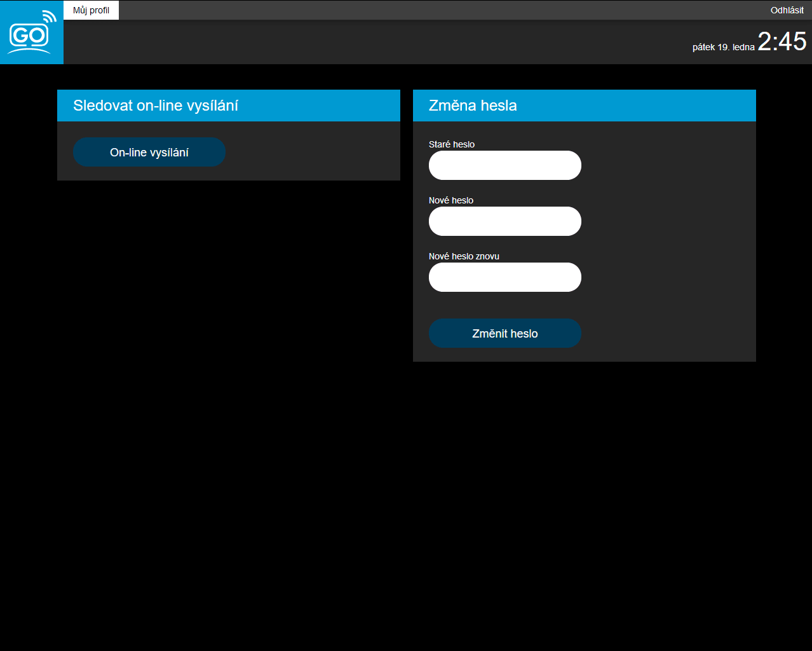Image resolution: width=812 pixels, height=651 pixels.
Task: Focus the Staré heslo input field
Action: (x=504, y=165)
